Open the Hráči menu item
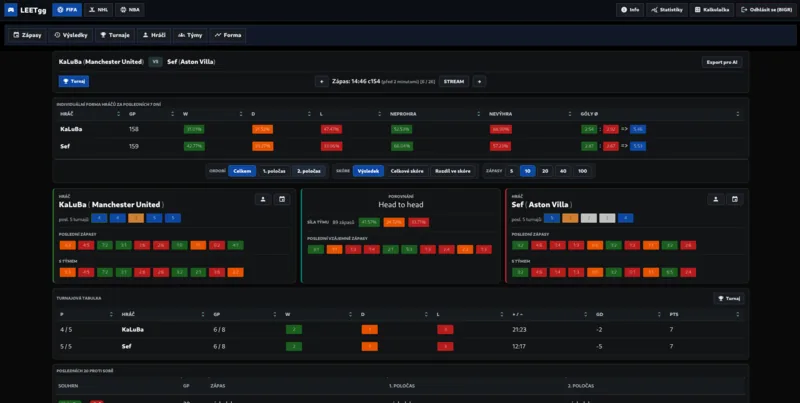This screenshot has width=800, height=403. point(154,35)
